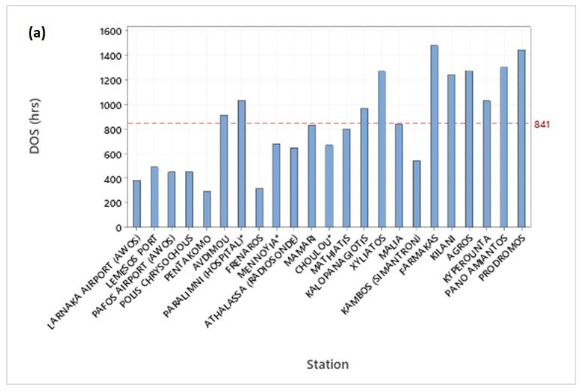Click the FARMAKAS station bar

coord(434,136)
